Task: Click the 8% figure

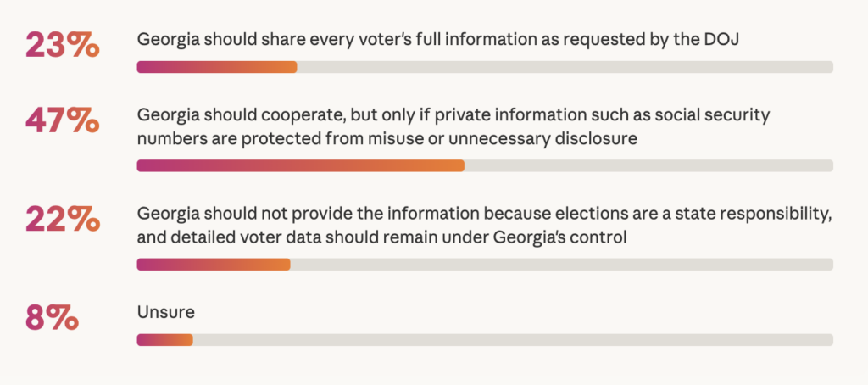Action: (x=52, y=319)
